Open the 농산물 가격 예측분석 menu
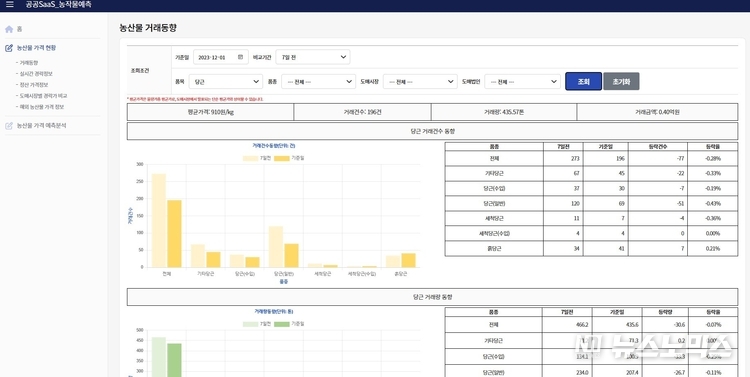750x377 pixels. pos(42,126)
